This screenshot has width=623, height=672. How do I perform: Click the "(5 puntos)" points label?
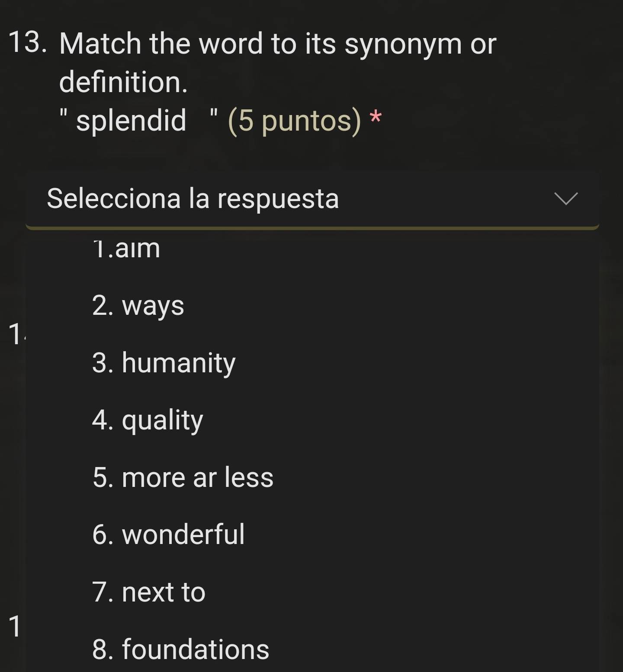click(294, 121)
